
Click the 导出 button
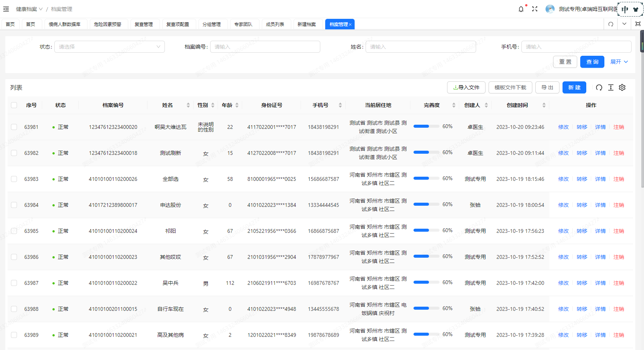pos(547,87)
